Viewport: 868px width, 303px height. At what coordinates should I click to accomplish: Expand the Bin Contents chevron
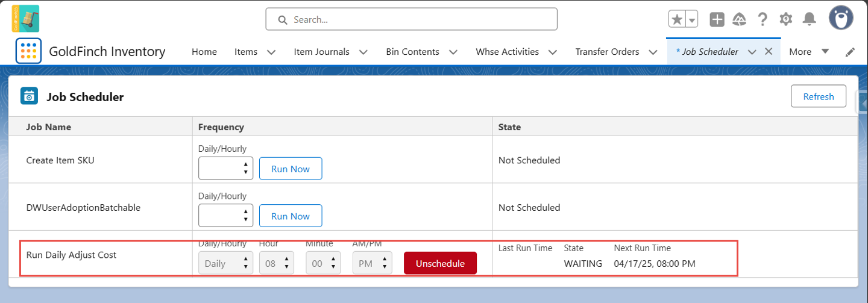[453, 52]
